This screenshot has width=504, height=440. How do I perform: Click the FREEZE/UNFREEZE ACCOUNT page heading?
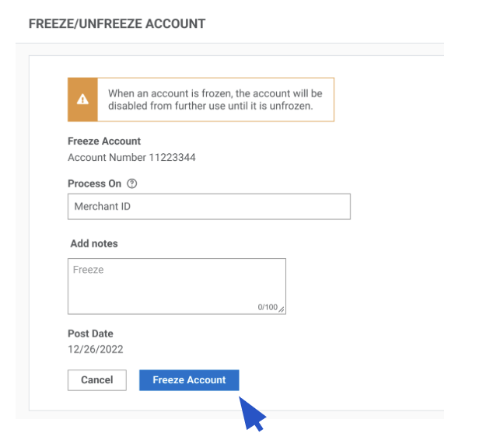click(117, 23)
